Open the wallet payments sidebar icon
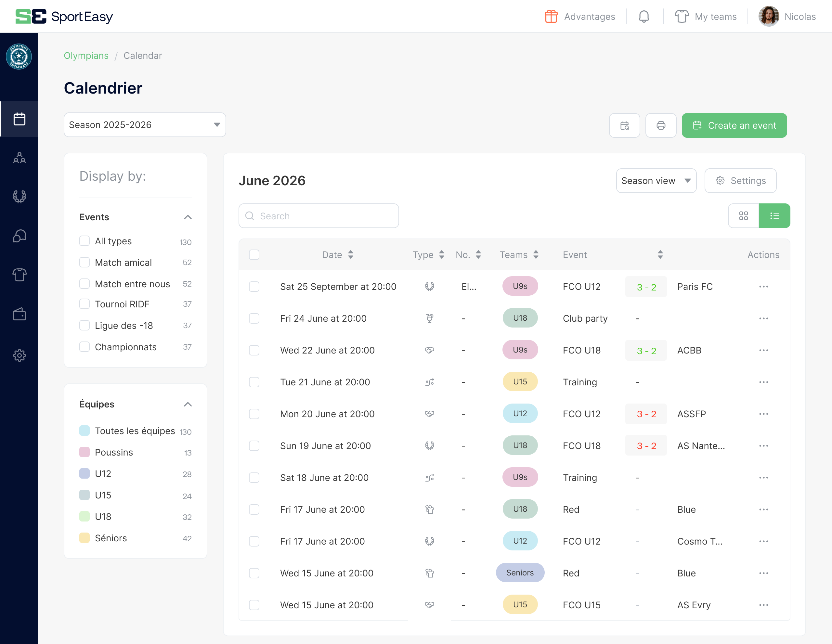Screen dimensions: 832x644 (19, 314)
